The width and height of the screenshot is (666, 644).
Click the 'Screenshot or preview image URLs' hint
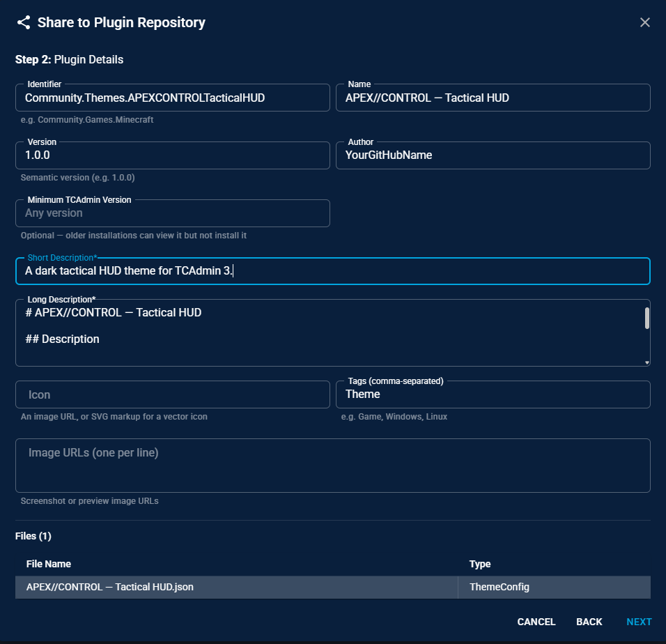90,501
